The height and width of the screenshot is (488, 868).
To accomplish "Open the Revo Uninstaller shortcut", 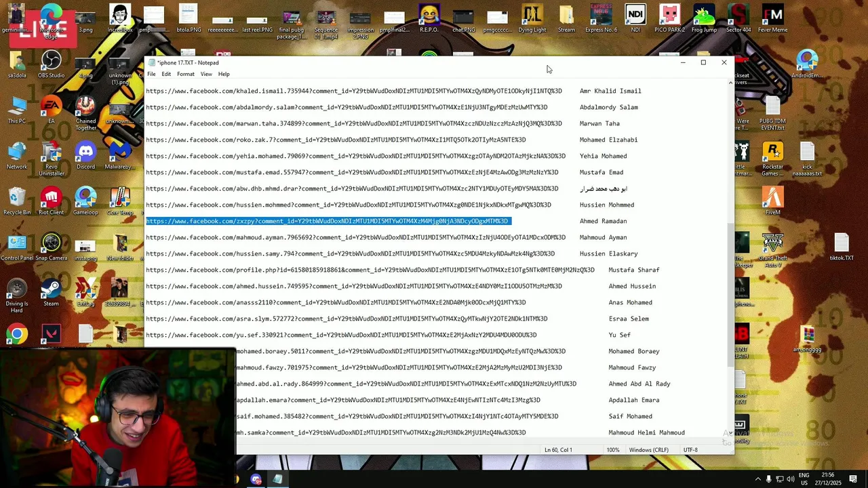I will (x=51, y=159).
